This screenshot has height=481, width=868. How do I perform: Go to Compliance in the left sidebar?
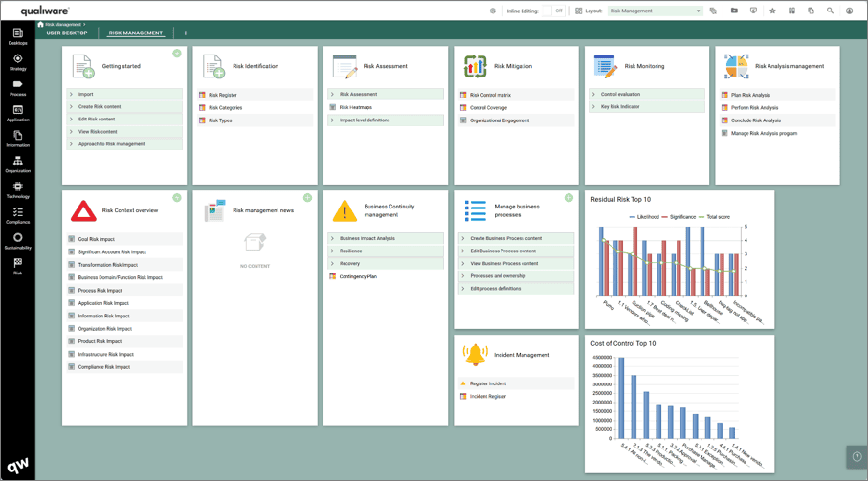(x=17, y=215)
